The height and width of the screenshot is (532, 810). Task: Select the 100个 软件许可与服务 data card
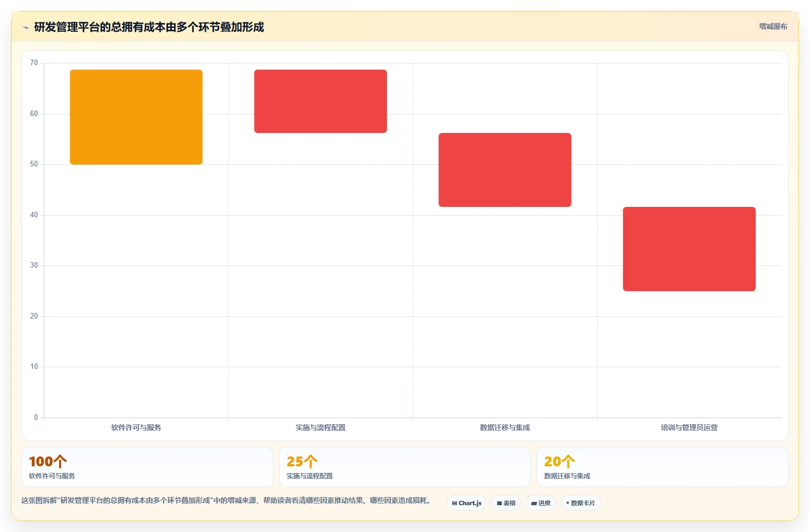(147, 467)
